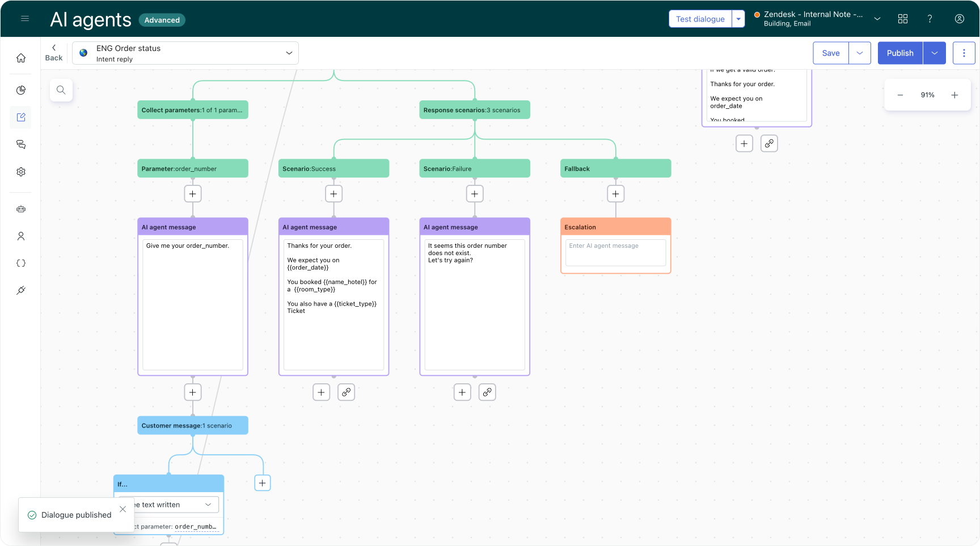980x546 pixels.
Task: Expand the Test dialogue dropdown arrow
Action: coord(738,19)
